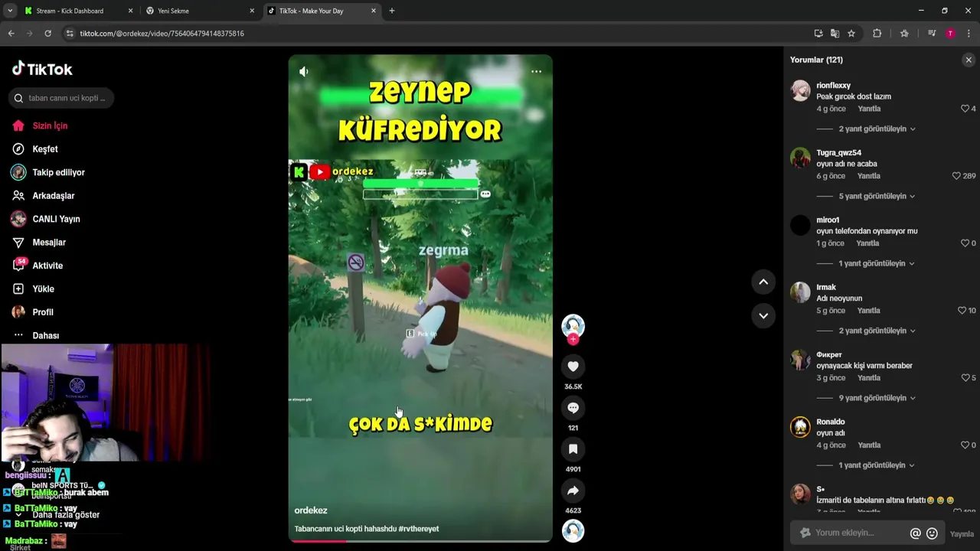
Task: Go back in browser history
Action: (11, 34)
